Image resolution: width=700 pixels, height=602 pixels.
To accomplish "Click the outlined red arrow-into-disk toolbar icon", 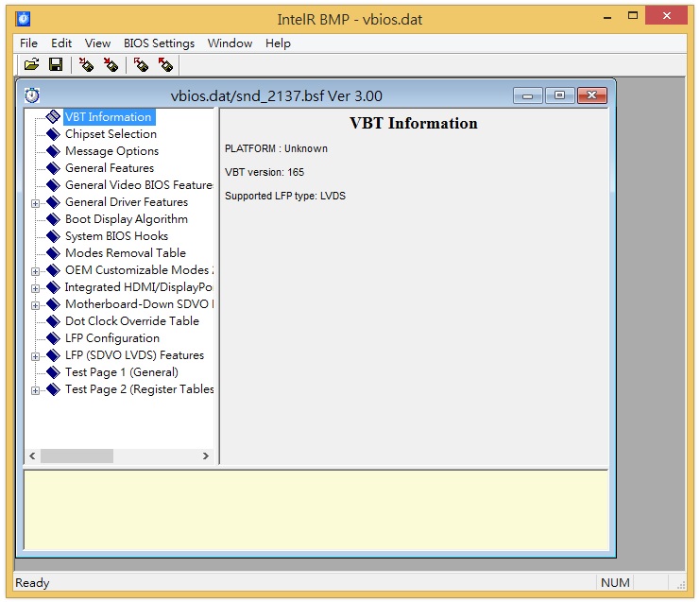I will click(86, 65).
